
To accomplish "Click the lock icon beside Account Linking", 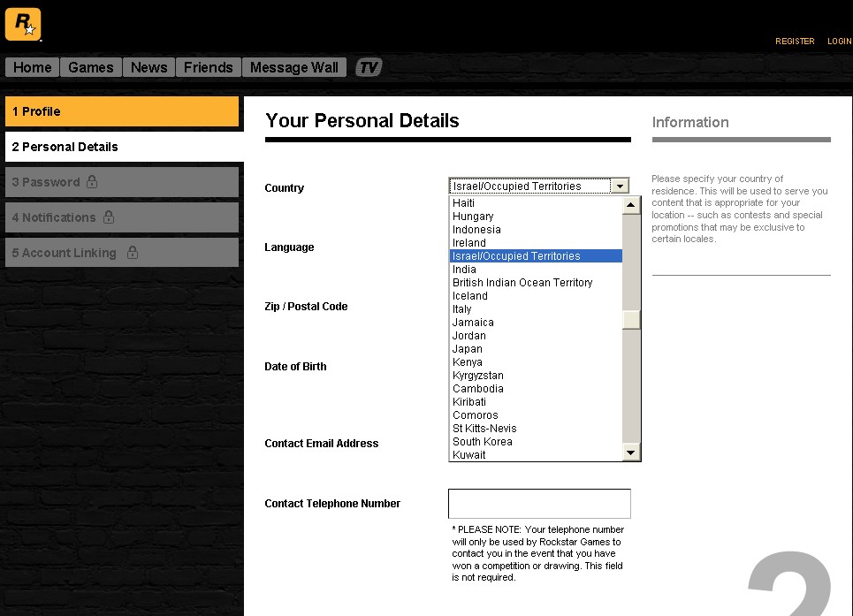I will (x=133, y=253).
